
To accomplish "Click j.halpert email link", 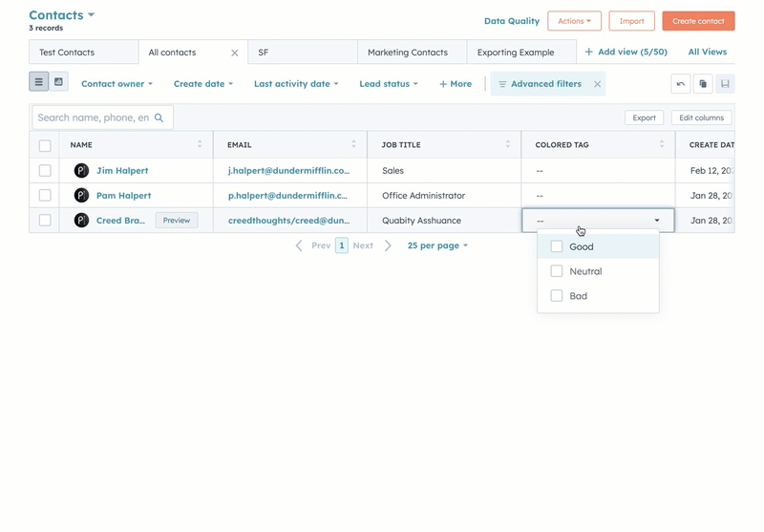I will pos(289,171).
